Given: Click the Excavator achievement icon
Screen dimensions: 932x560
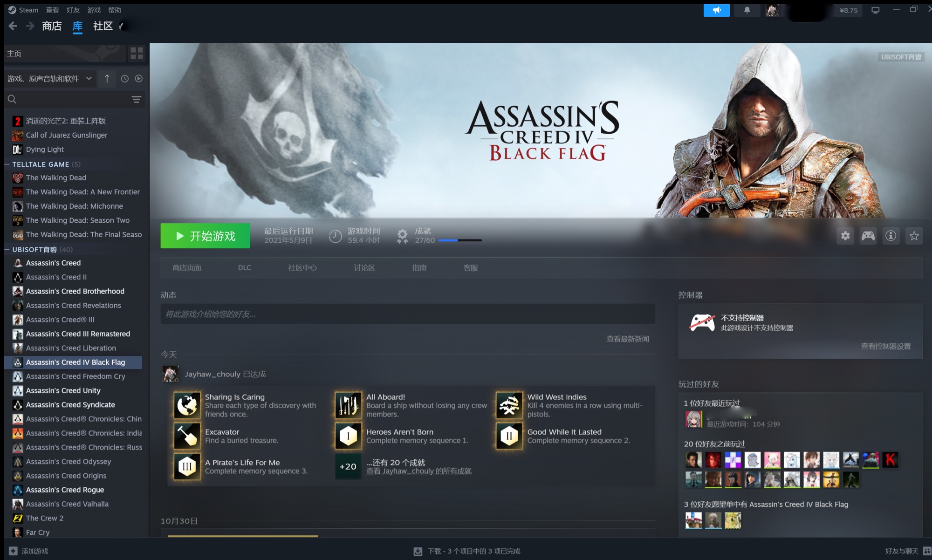Looking at the screenshot, I should click(x=187, y=436).
